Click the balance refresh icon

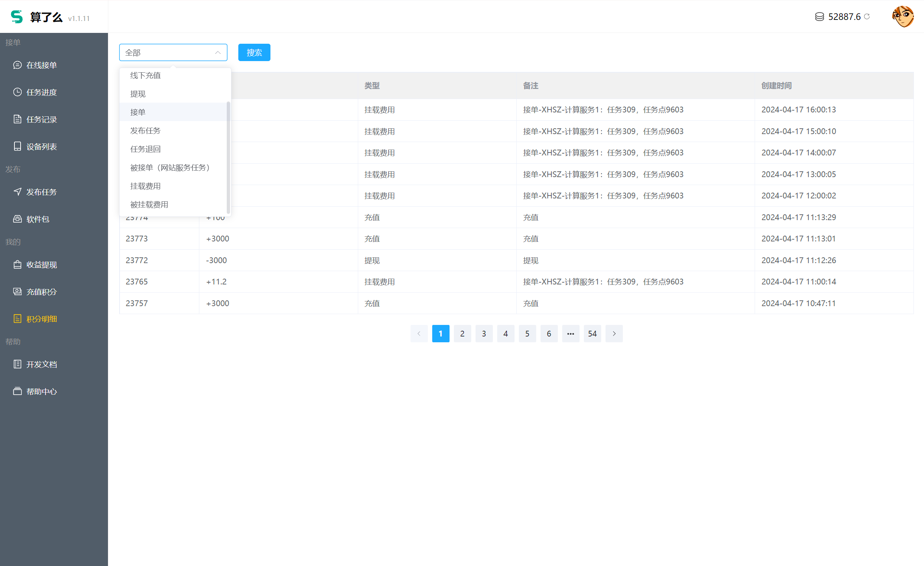tap(867, 17)
